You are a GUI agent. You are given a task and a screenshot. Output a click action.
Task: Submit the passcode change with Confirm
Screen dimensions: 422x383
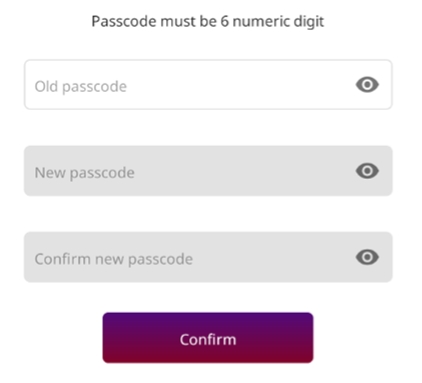click(208, 338)
